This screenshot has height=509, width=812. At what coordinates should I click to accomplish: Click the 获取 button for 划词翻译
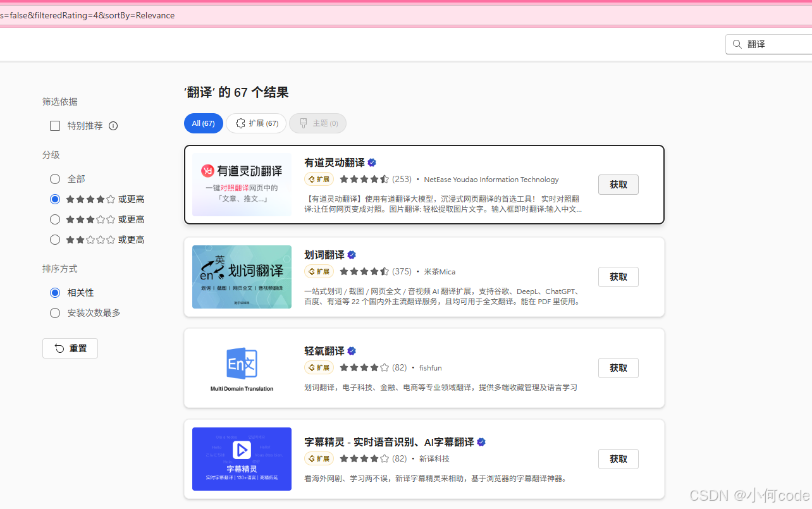click(x=618, y=276)
